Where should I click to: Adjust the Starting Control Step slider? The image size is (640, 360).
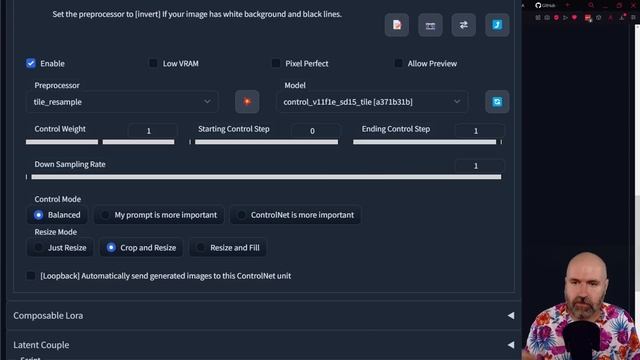264,142
